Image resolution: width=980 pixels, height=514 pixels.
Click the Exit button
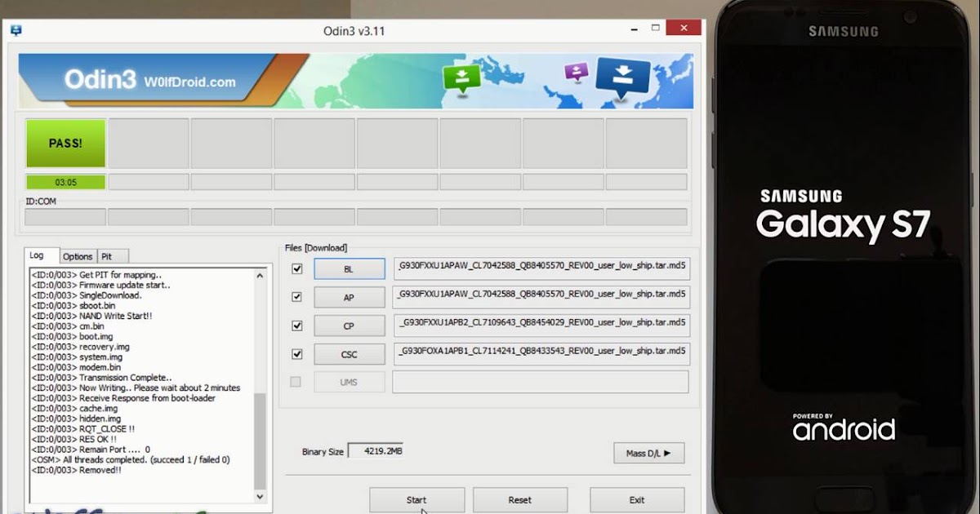pyautogui.click(x=637, y=500)
